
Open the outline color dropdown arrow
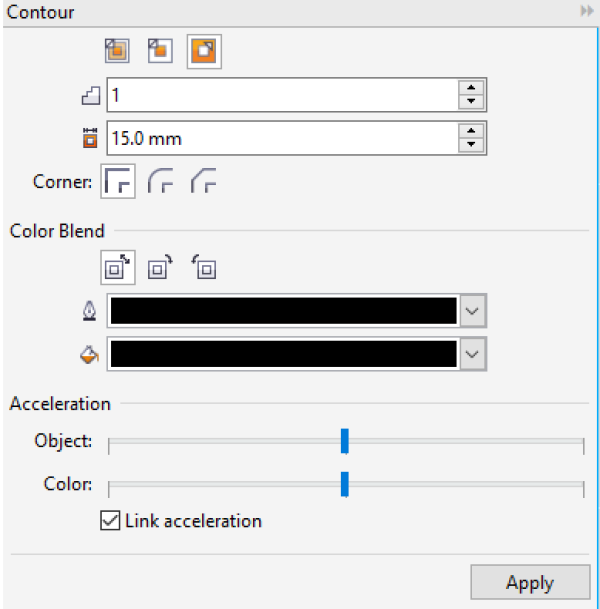tap(473, 312)
